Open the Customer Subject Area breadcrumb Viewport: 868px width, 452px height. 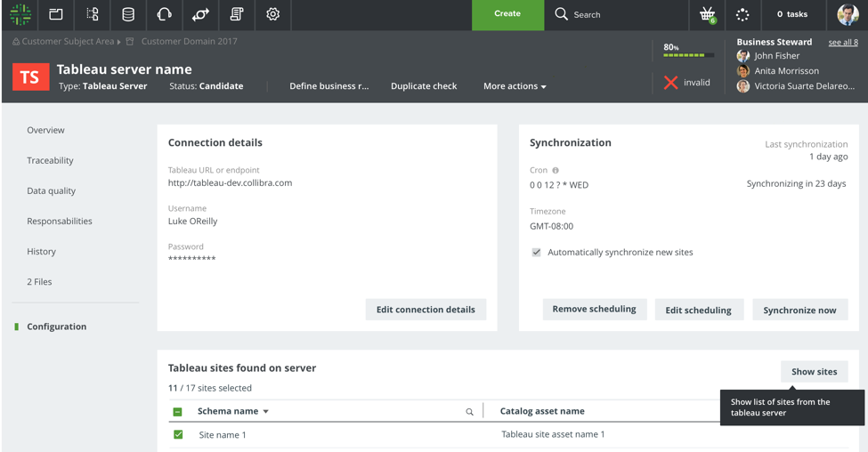pos(68,42)
